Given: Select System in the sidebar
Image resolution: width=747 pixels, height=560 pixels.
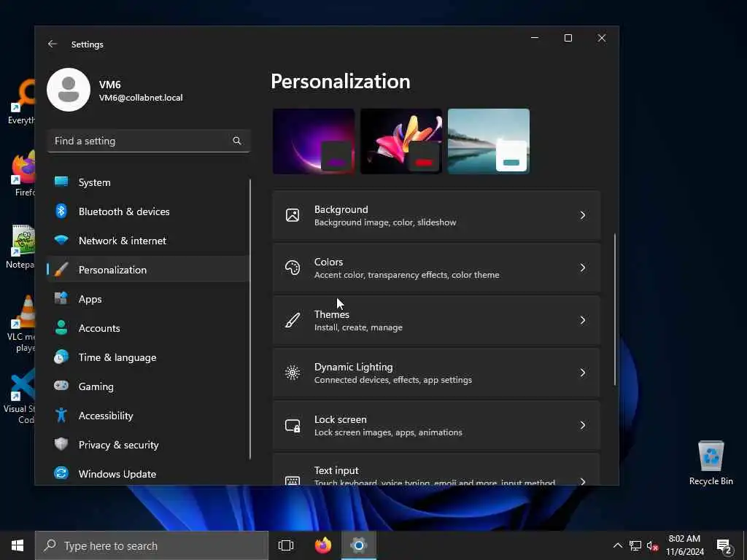Looking at the screenshot, I should [147, 182].
